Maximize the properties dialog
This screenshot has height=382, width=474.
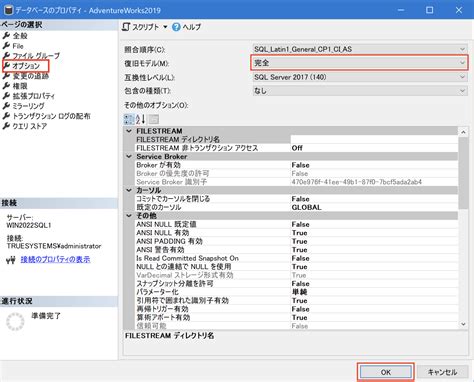(x=430, y=10)
